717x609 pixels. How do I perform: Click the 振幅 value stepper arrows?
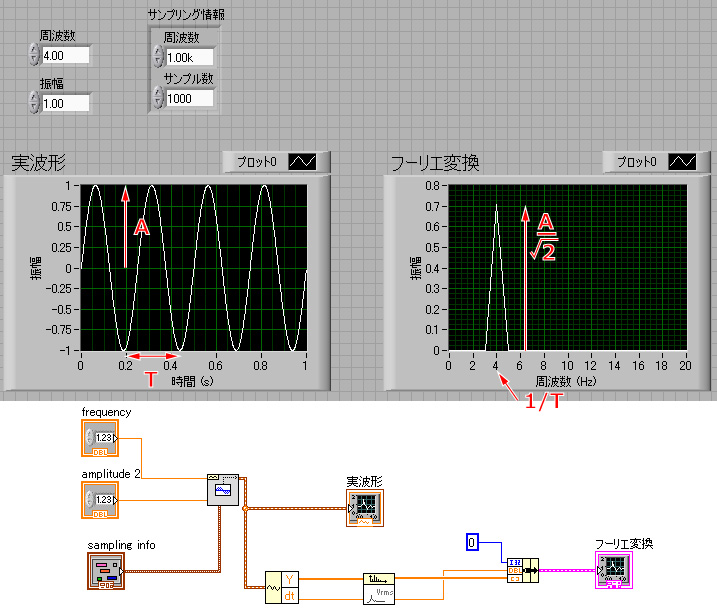coord(34,102)
